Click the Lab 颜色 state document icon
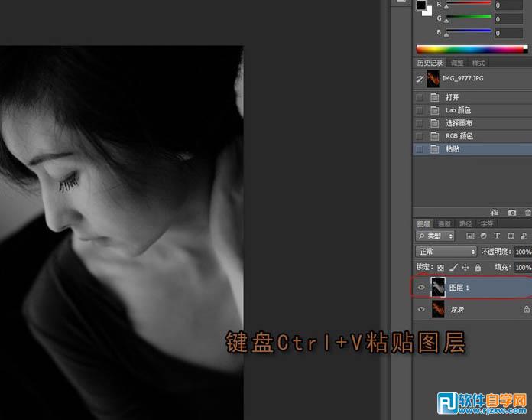The width and height of the screenshot is (532, 420). tap(435, 110)
